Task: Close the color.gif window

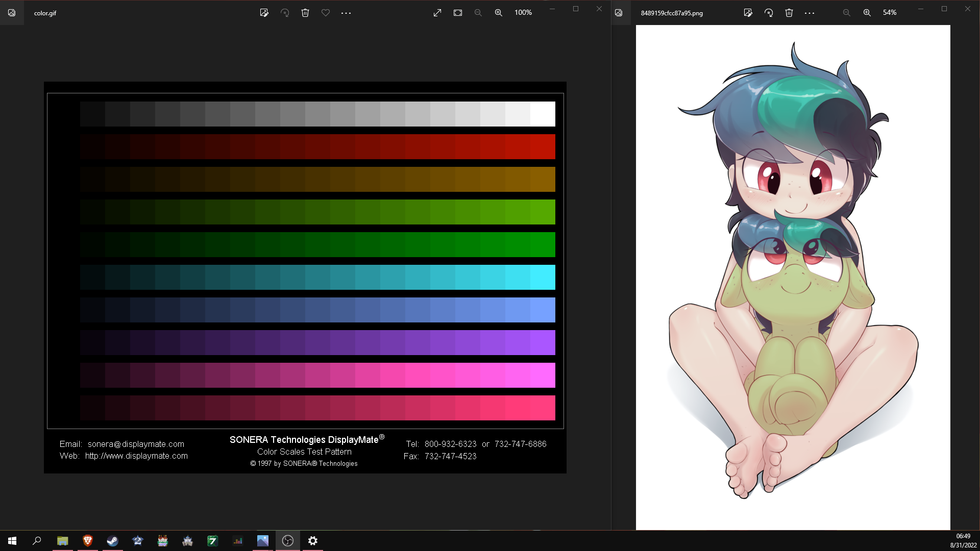Action: (x=599, y=9)
